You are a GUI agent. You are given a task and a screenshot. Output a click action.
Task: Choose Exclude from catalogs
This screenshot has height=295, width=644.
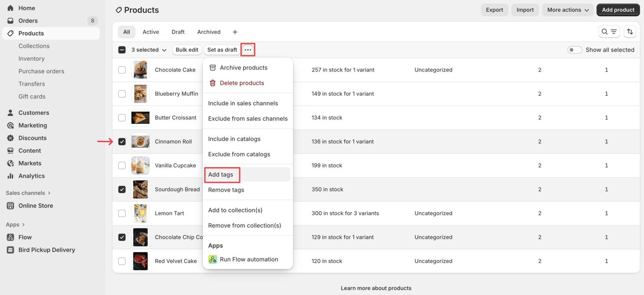(248, 154)
